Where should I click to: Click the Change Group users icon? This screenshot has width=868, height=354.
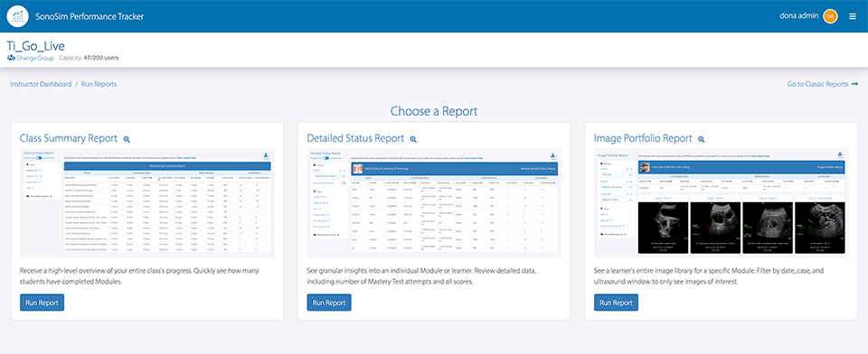pos(11,58)
